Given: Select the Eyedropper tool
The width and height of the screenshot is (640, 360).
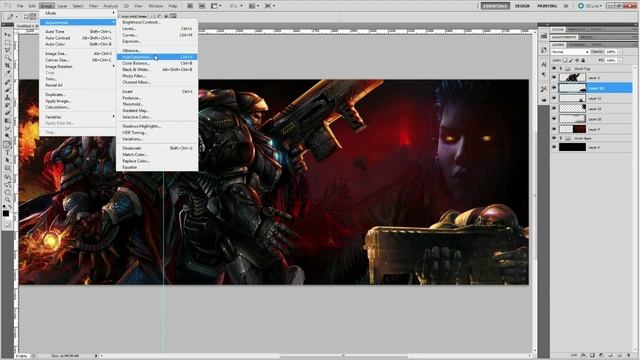Looking at the screenshot, I should pos(7,73).
